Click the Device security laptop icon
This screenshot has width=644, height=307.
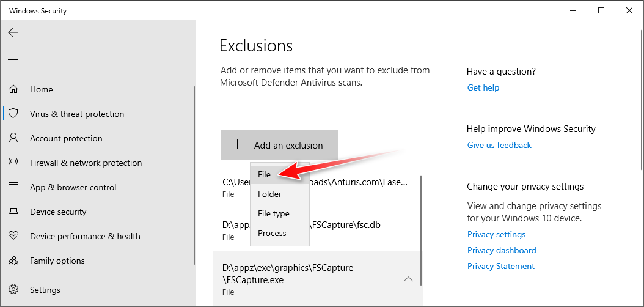[x=13, y=212]
